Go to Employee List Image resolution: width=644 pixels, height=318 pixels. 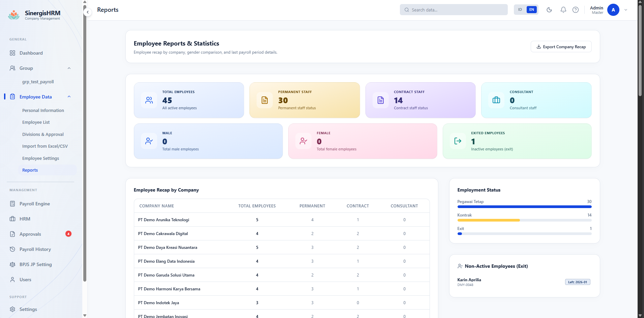click(x=36, y=122)
